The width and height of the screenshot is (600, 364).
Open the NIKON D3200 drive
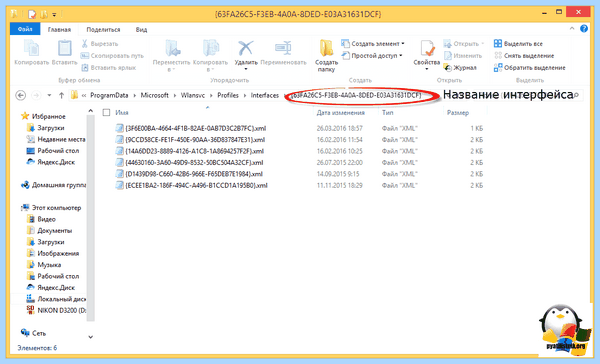(x=56, y=310)
